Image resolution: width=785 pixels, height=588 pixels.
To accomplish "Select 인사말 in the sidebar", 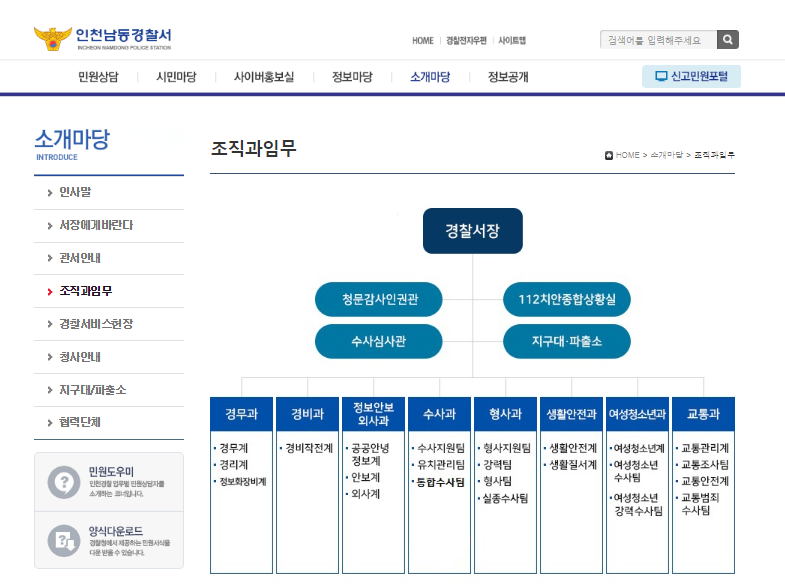I will click(75, 192).
